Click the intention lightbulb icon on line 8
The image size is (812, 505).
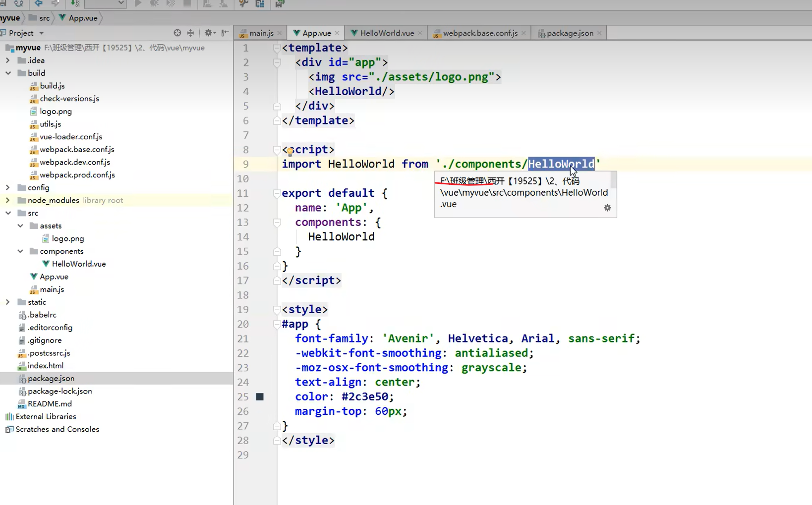click(290, 152)
